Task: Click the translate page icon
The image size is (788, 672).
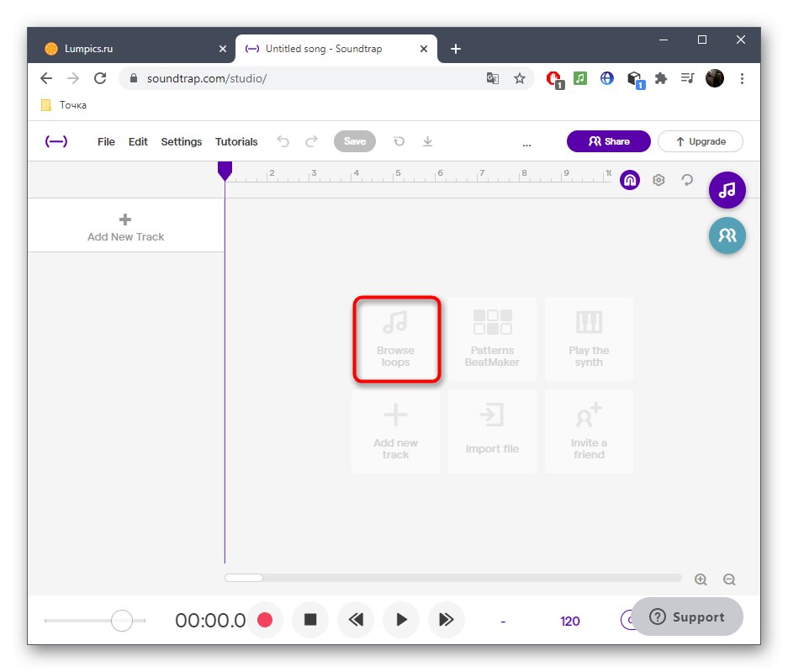Action: 493,78
